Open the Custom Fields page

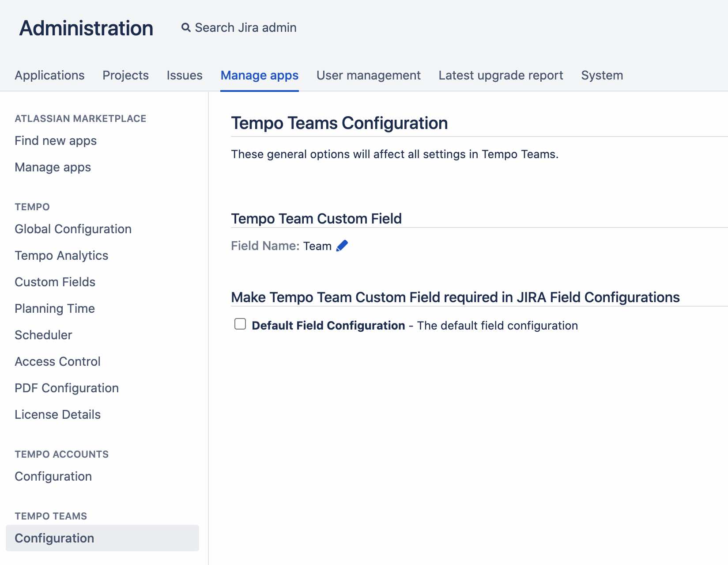coord(55,282)
